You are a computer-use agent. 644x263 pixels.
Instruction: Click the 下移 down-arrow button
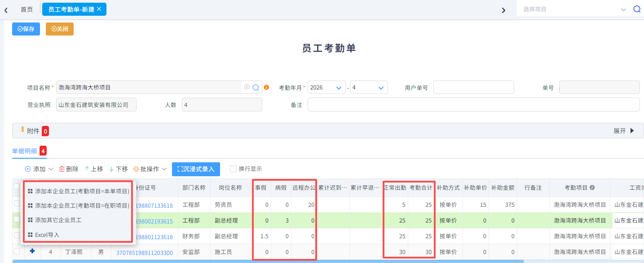point(118,169)
